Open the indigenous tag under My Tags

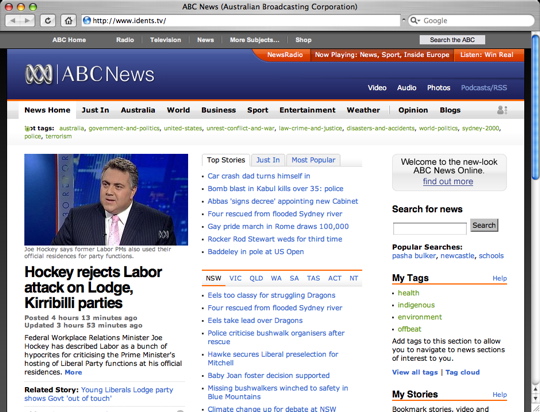coord(416,305)
